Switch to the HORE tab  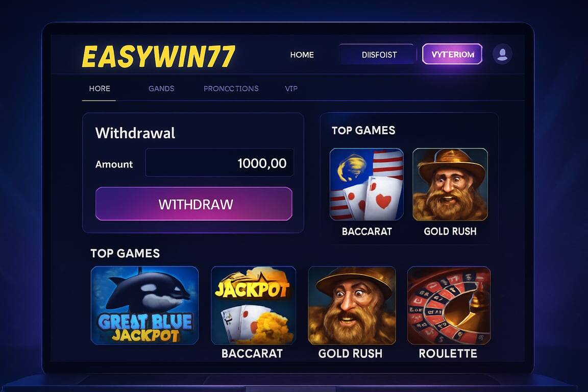tap(100, 88)
